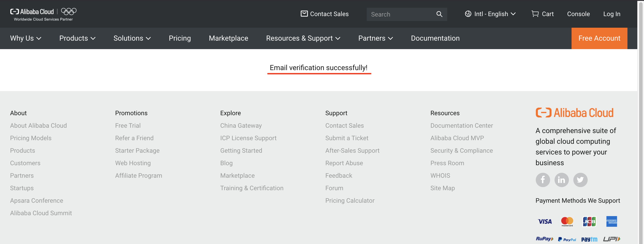Open the Pricing menu item
644x244 pixels.
180,38
